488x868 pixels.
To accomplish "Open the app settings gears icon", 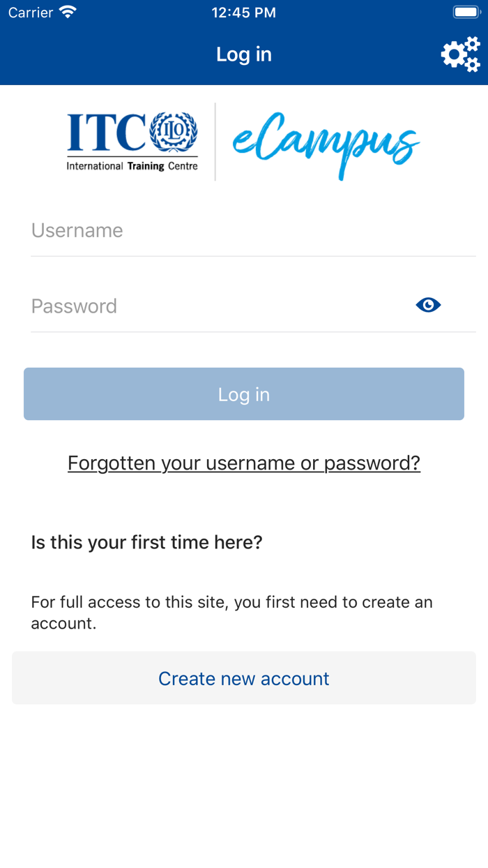I will pyautogui.click(x=461, y=54).
